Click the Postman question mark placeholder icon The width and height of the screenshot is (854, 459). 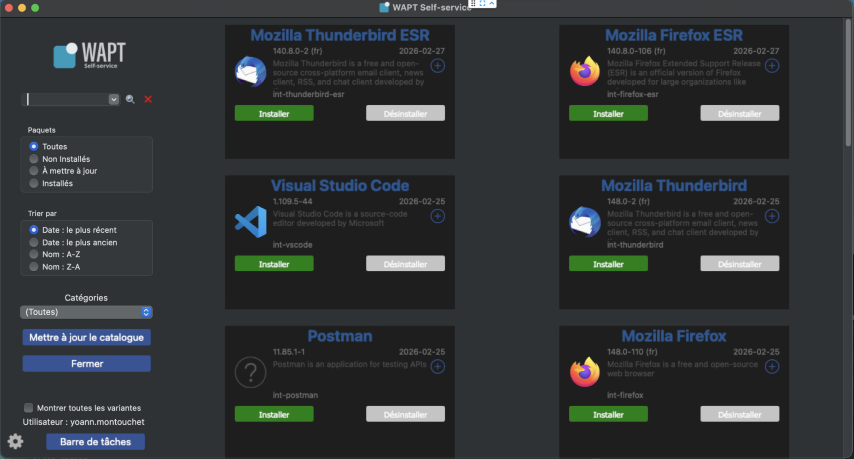[x=249, y=374]
